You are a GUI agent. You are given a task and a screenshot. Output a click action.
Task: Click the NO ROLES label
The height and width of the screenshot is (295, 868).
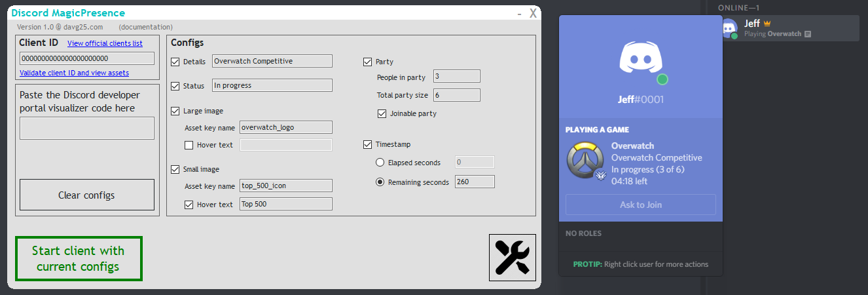pos(583,233)
